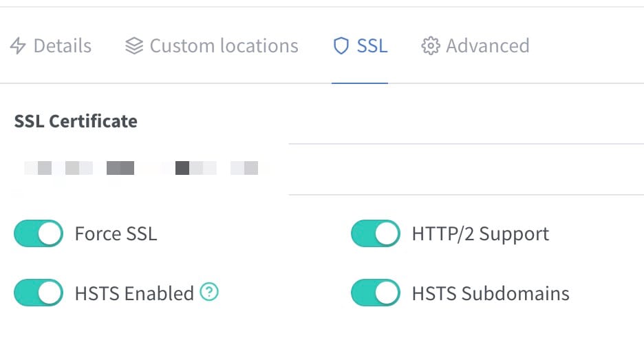Click the gear icon beside Advanced
The height and width of the screenshot is (347, 644).
coord(431,45)
